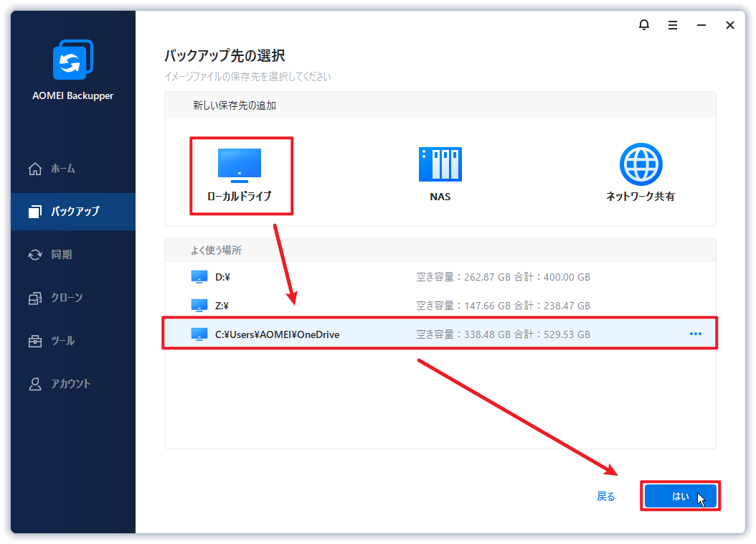Confirm with the はい button

(680, 496)
